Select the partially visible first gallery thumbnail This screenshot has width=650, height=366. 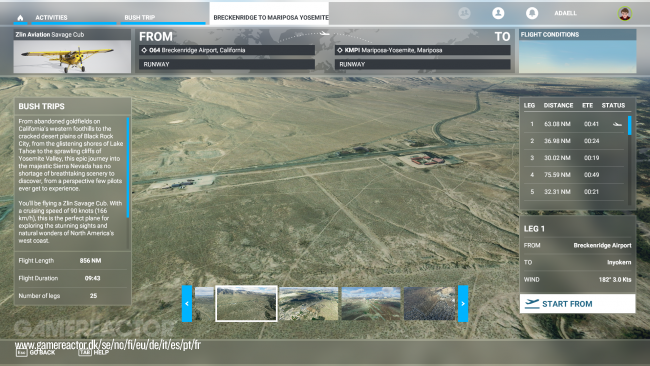pyautogui.click(x=204, y=303)
